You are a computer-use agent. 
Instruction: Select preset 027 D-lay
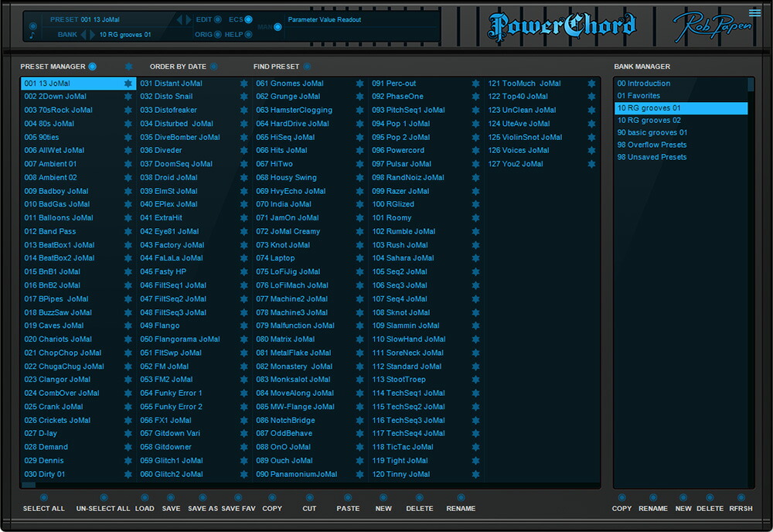(x=40, y=433)
